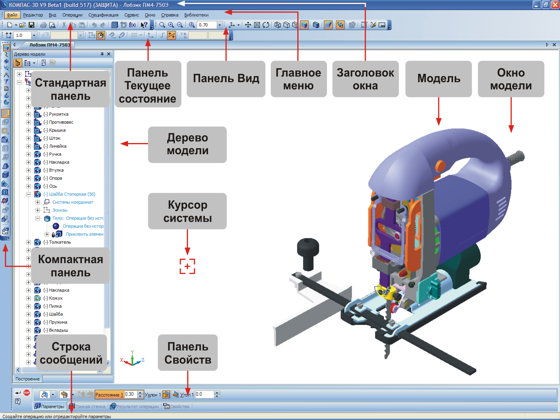Select the Линейка item in model tree
The width and height of the screenshot is (560, 420).
55,146
